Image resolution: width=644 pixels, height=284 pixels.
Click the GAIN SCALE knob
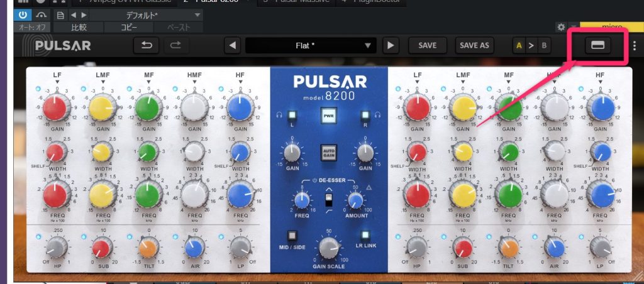click(x=328, y=250)
